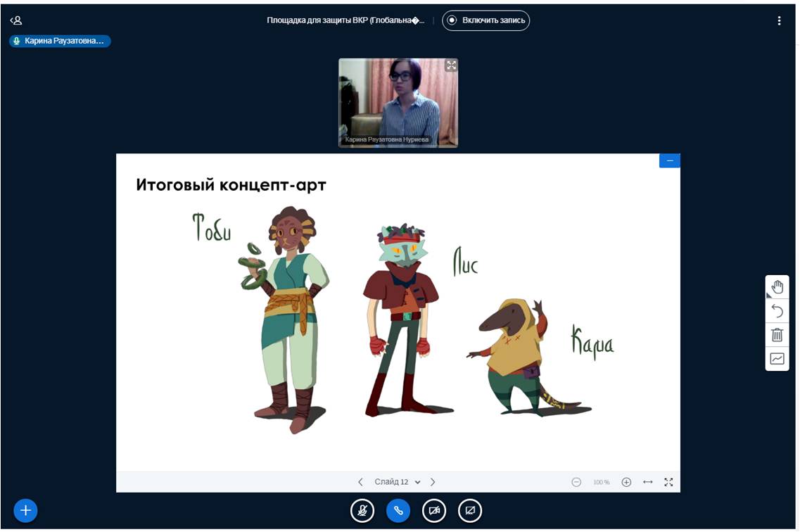
Task: Expand the webcam video to fullscreen
Action: [451, 65]
